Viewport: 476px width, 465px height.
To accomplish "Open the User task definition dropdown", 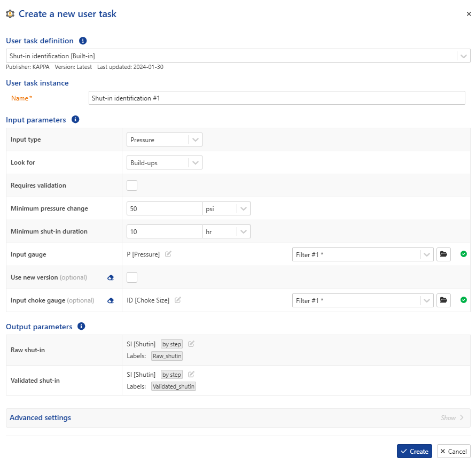I will coord(238,56).
